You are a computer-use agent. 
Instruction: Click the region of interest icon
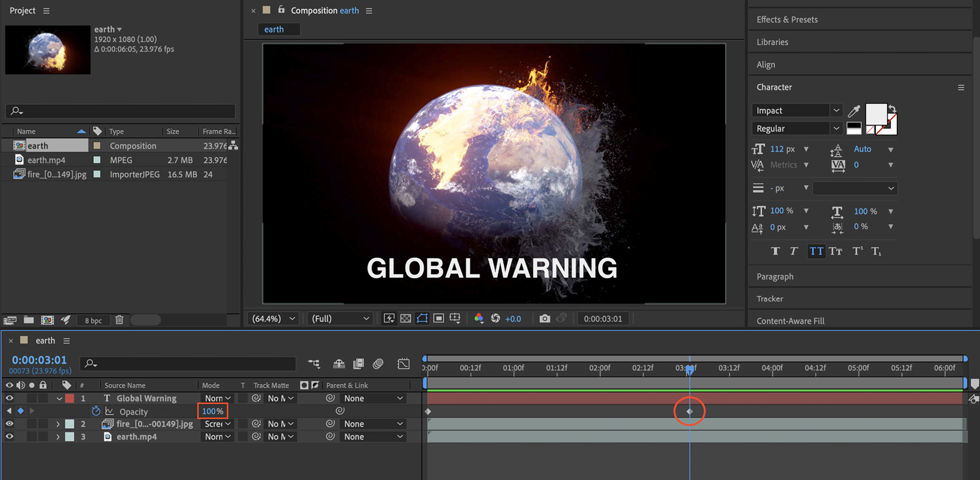click(x=438, y=319)
